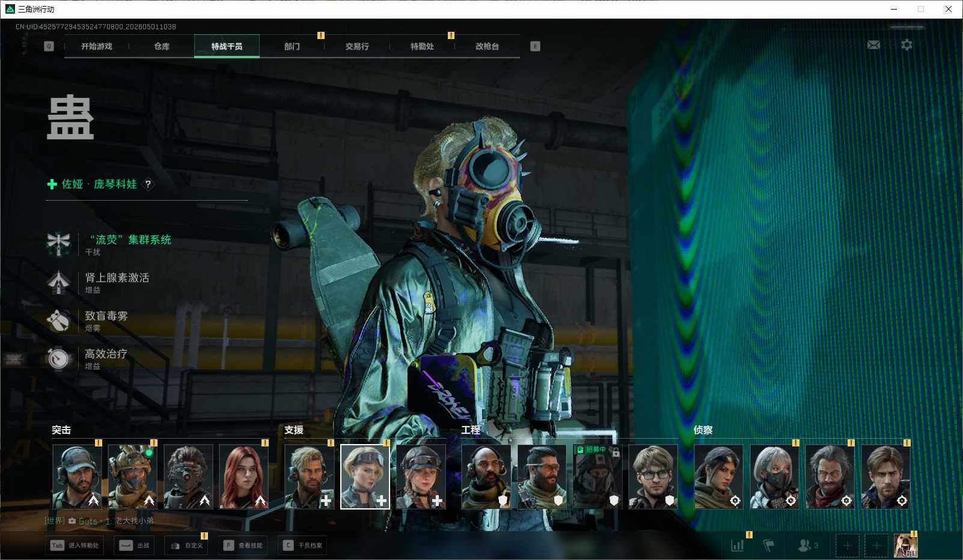Image resolution: width=963 pixels, height=560 pixels.
Task: Choose the brown-haired male recon operator without scarf
Action: tap(885, 476)
